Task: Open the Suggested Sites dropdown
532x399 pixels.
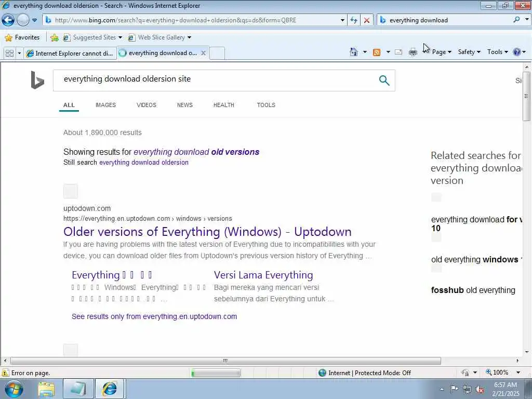Action: [92, 37]
